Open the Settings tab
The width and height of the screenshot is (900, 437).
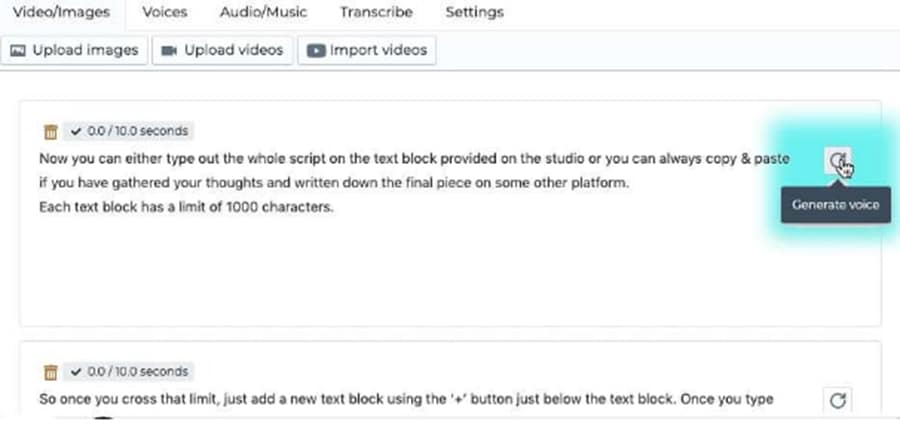[475, 12]
